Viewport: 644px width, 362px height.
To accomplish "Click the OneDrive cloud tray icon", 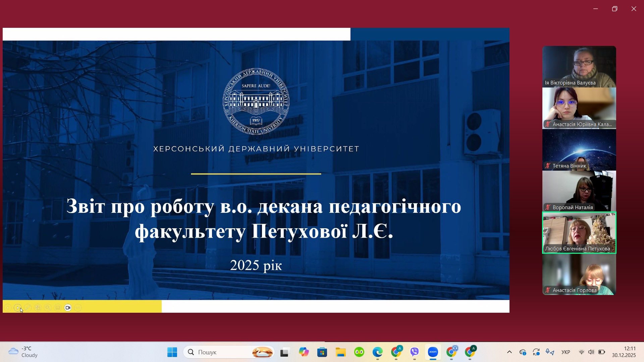I will coord(523,352).
